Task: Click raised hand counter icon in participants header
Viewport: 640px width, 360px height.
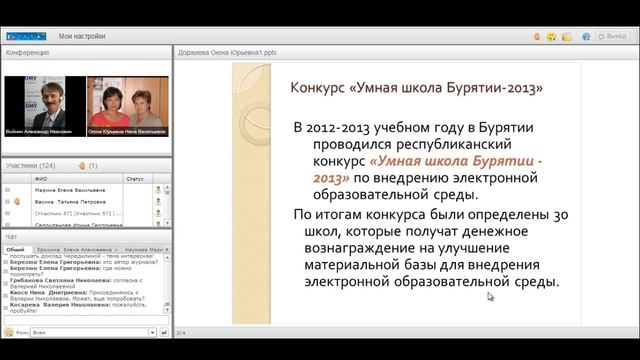Action: point(82,166)
